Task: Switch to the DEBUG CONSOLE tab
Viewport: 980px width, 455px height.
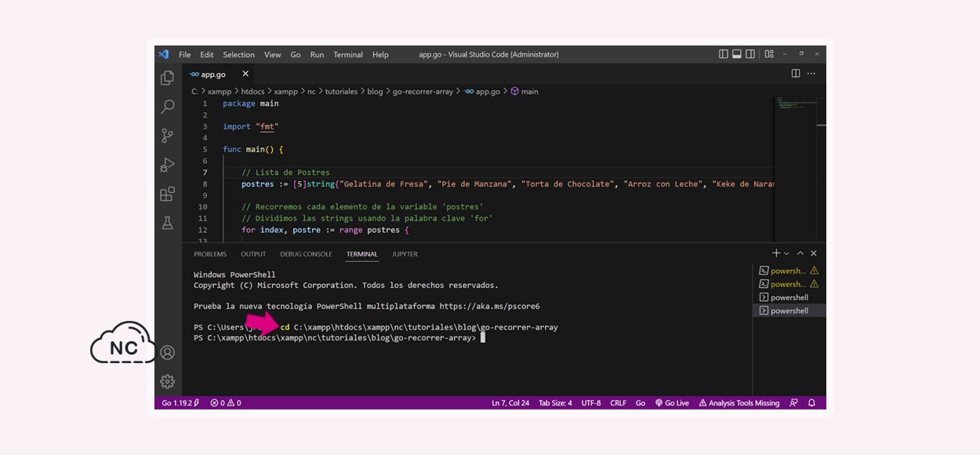Action: [306, 254]
